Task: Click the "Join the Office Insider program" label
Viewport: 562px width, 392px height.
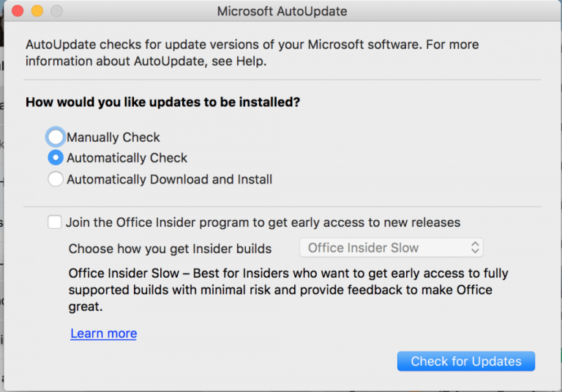Action: click(x=263, y=222)
